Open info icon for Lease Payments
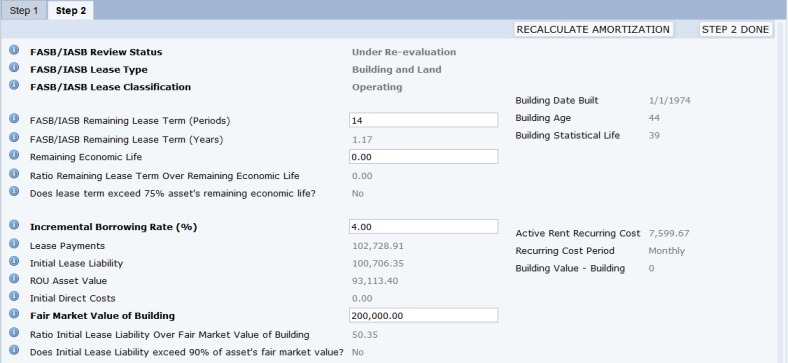Image resolution: width=788 pixels, height=363 pixels. click(14, 244)
